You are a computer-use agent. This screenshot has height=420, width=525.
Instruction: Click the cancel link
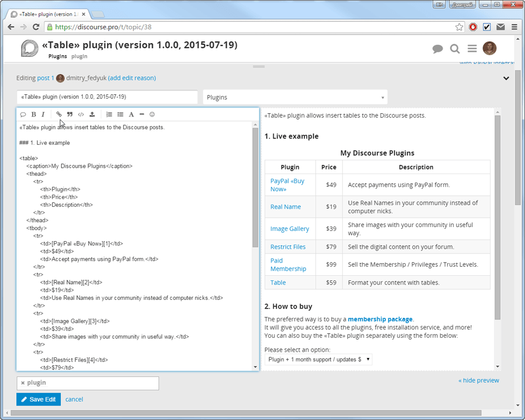(x=74, y=399)
